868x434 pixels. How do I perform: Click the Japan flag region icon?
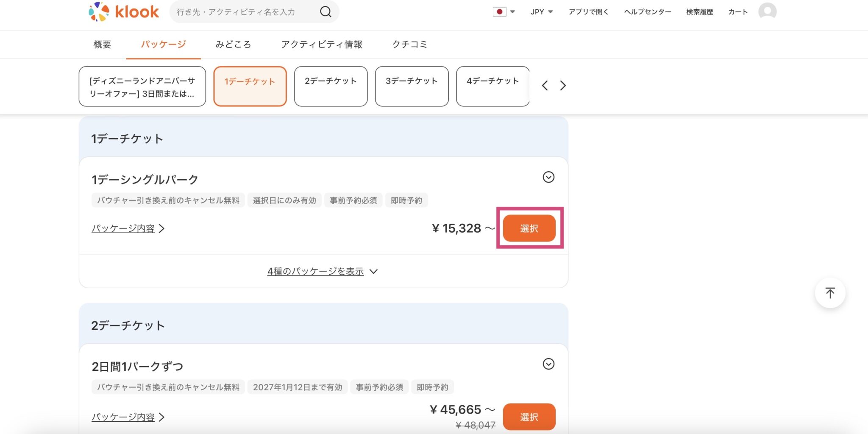(x=501, y=11)
